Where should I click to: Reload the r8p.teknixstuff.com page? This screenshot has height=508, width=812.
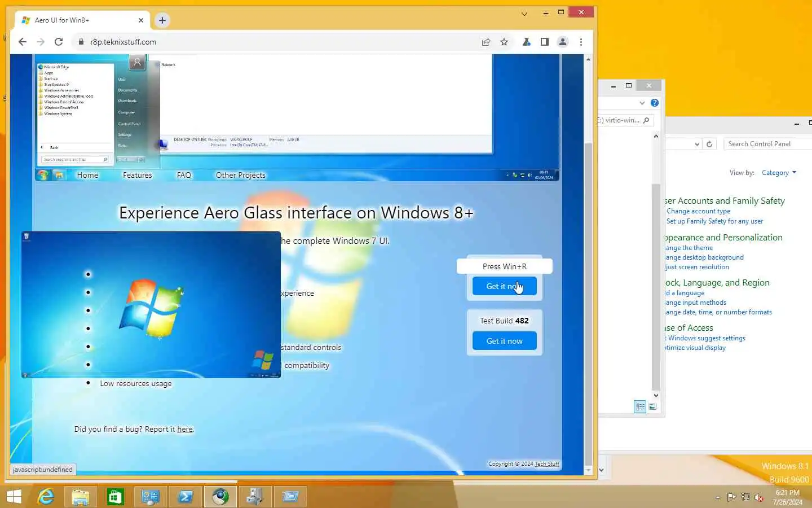(59, 42)
